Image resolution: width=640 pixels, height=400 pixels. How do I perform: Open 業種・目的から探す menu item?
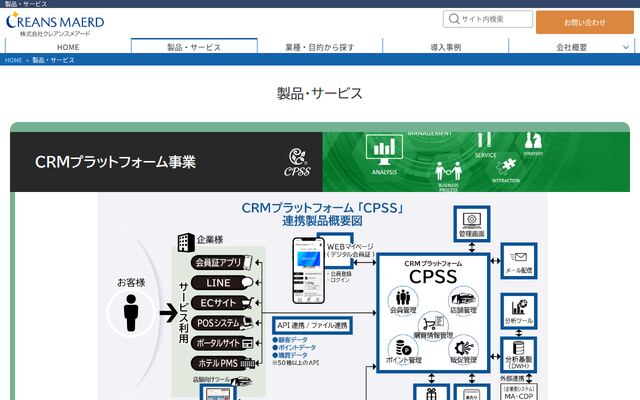click(x=320, y=47)
